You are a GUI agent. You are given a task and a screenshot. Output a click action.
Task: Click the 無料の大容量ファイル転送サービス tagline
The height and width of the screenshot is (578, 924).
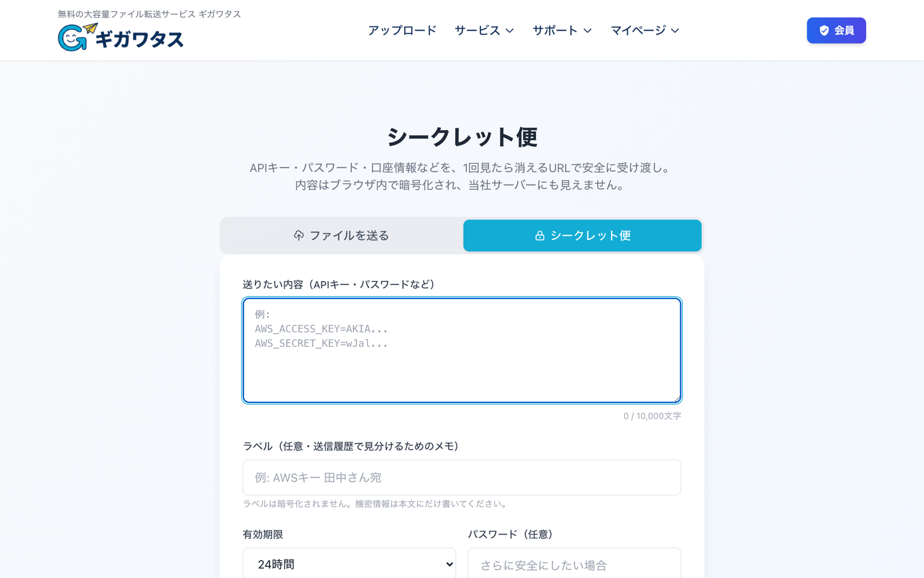(x=150, y=14)
